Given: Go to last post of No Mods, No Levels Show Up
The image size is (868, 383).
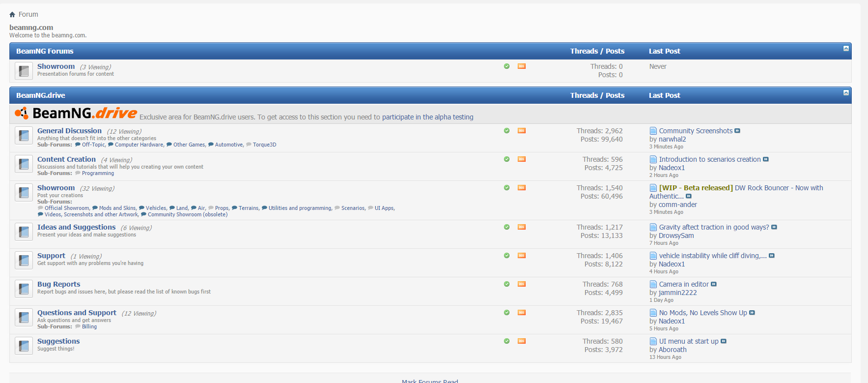Looking at the screenshot, I should (x=752, y=313).
